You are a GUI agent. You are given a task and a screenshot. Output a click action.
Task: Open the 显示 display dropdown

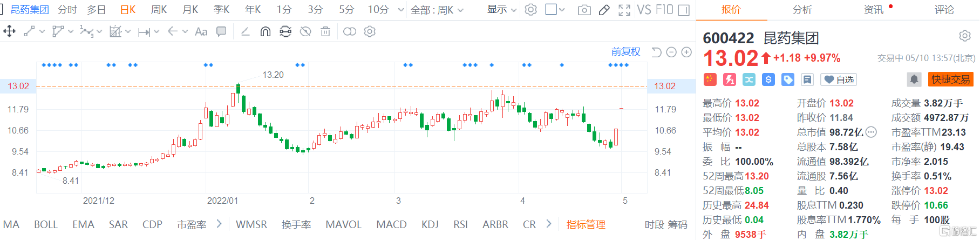pyautogui.click(x=502, y=10)
